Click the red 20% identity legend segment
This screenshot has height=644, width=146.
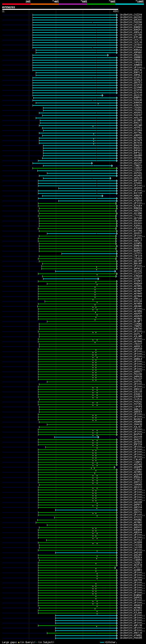click(x=16, y=4)
